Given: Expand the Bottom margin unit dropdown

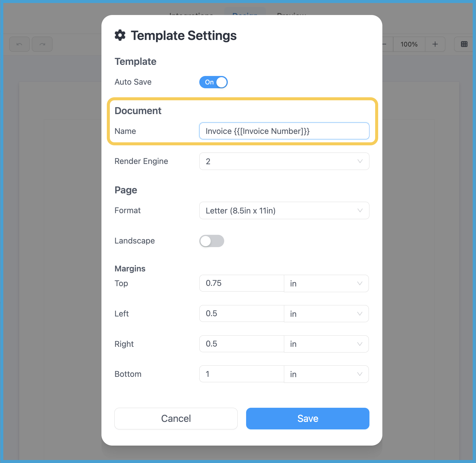Looking at the screenshot, I should click(326, 374).
